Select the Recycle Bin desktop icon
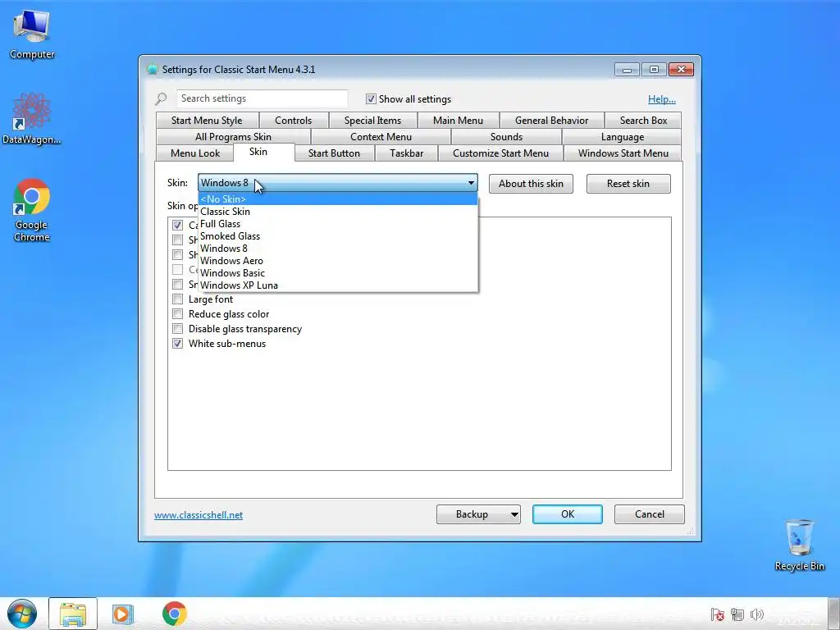This screenshot has width=840, height=630. pyautogui.click(x=799, y=545)
